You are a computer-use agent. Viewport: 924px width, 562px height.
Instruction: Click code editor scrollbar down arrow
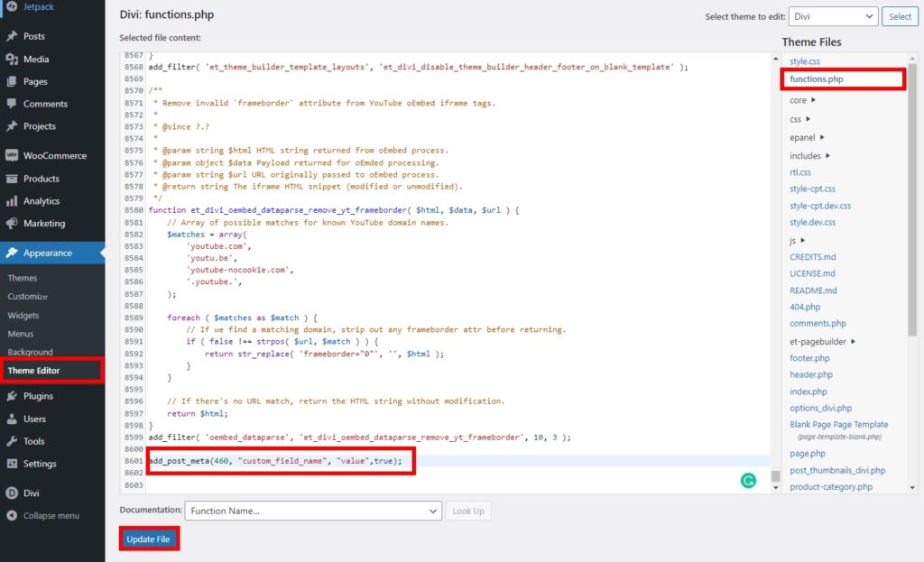775,487
